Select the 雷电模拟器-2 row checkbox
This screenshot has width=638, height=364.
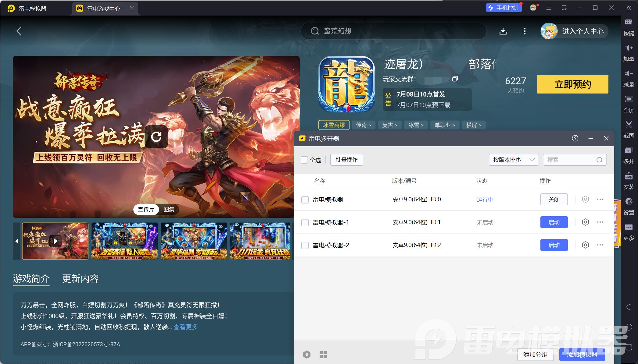click(x=305, y=246)
